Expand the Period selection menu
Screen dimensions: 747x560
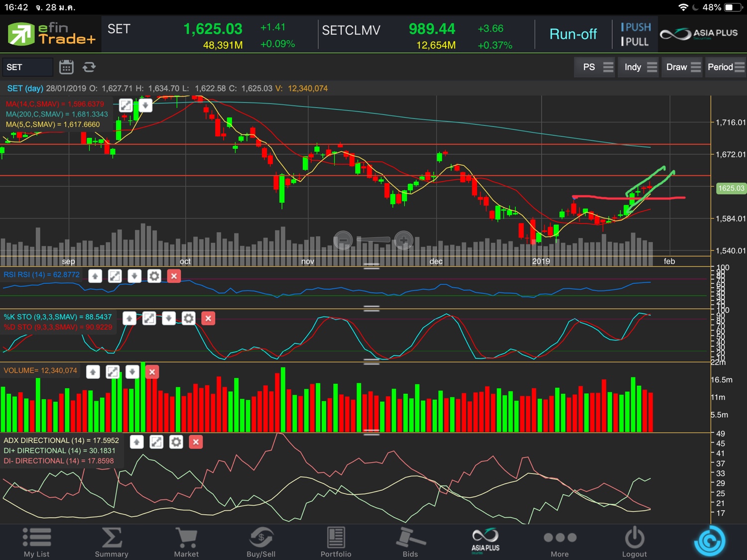(725, 67)
